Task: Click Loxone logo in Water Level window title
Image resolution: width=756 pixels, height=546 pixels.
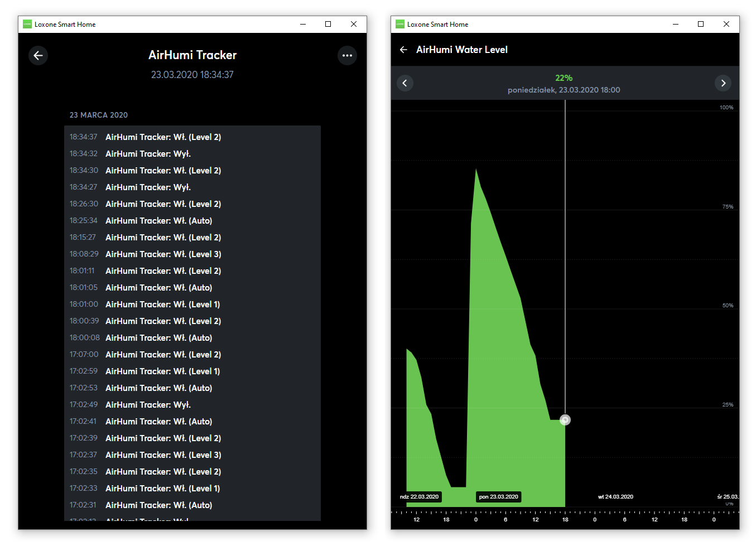Action: [x=400, y=24]
